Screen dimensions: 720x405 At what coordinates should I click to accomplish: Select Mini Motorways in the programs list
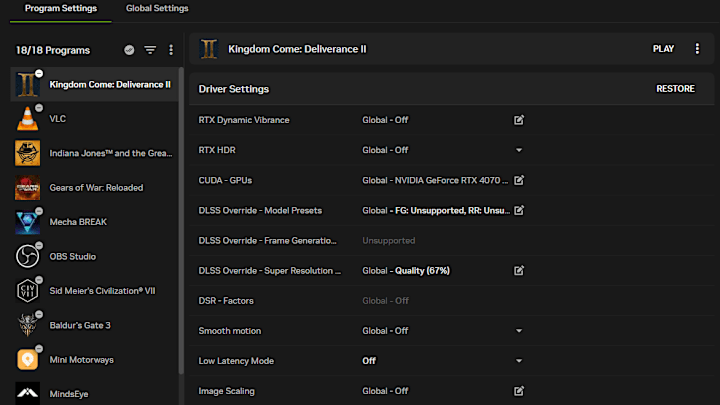point(94,360)
